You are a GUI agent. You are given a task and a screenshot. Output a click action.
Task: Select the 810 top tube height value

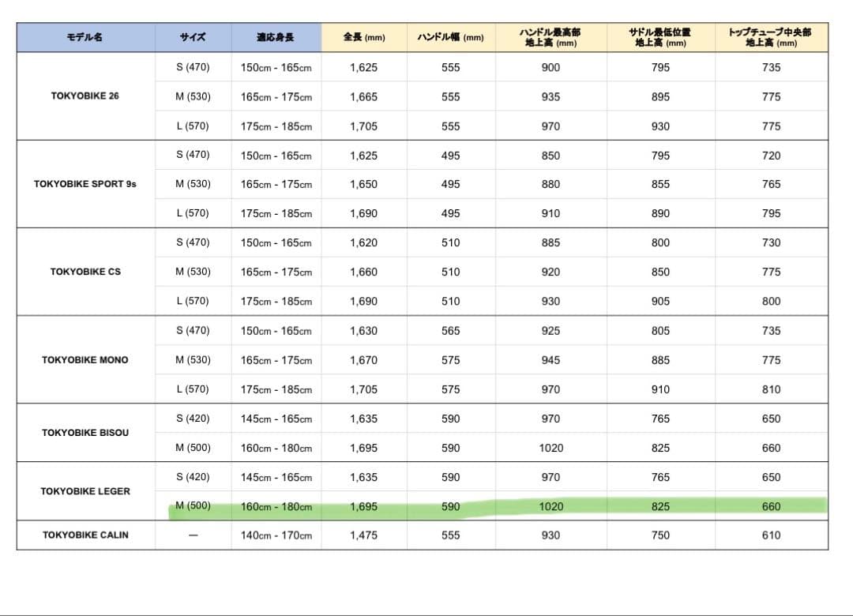point(772,389)
